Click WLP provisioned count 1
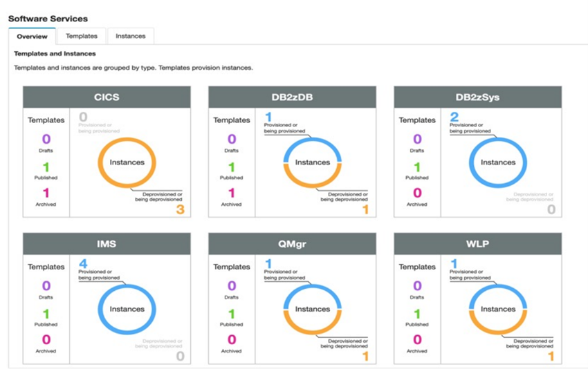The height and width of the screenshot is (369, 588). pos(454,263)
